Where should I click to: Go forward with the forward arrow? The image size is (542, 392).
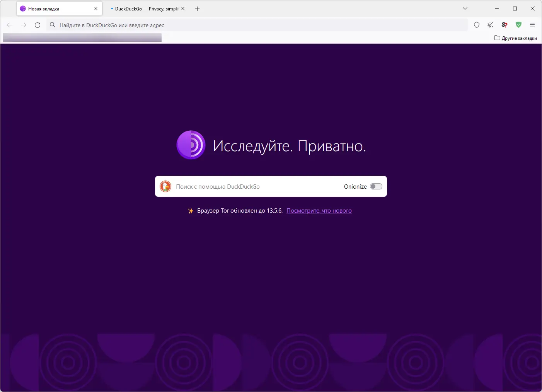pyautogui.click(x=24, y=25)
